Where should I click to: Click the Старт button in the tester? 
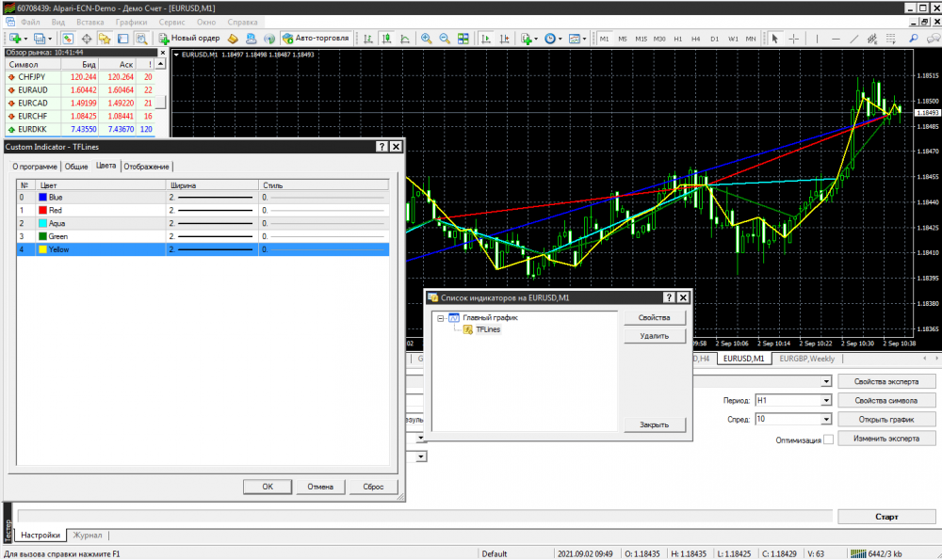coord(886,516)
